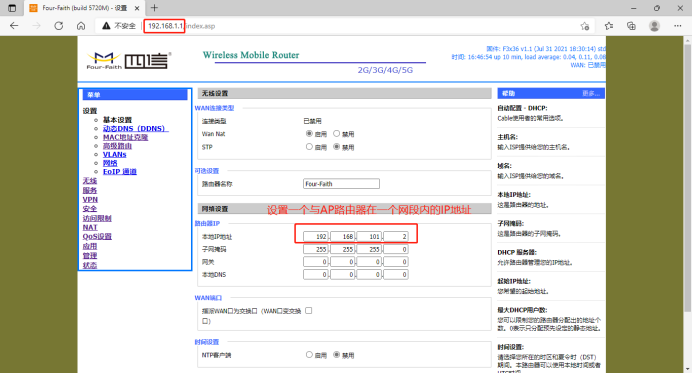Click local IP third octet field 101

[x=369, y=237]
